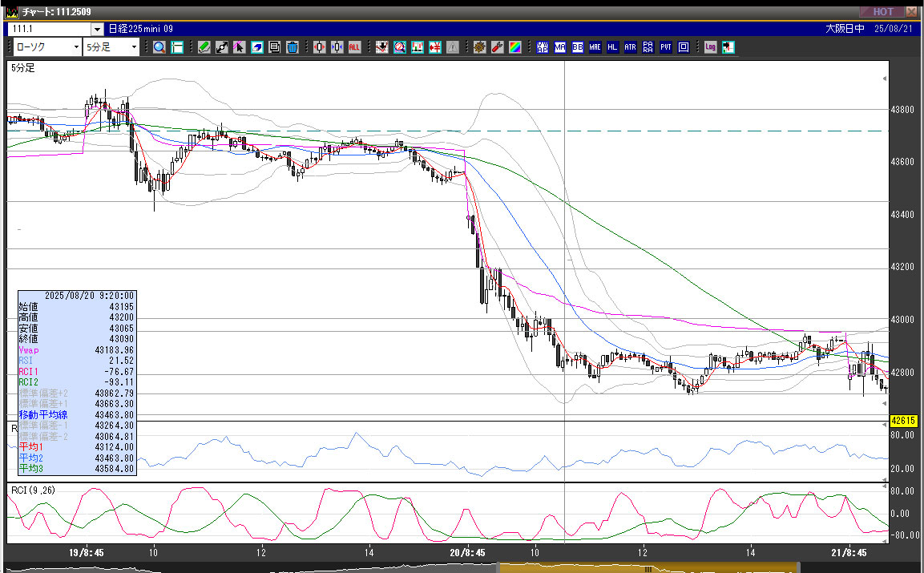Click the 111.1 symbol code input field
The width and height of the screenshot is (924, 573).
50,29
